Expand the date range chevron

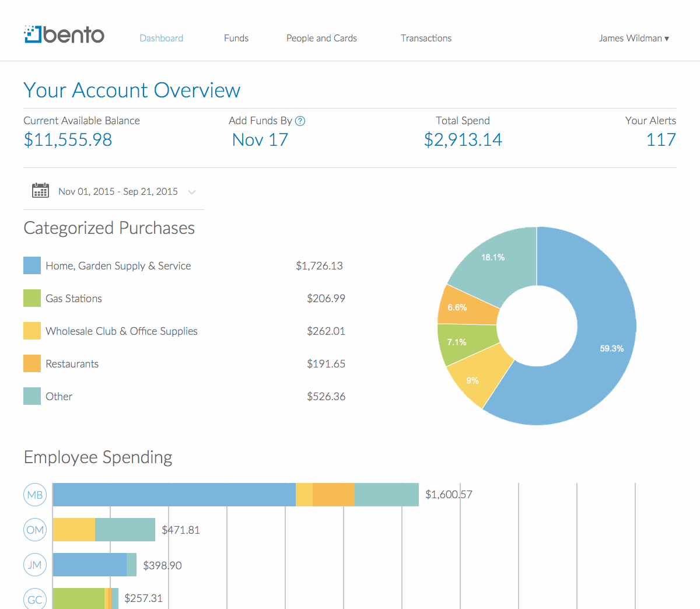(192, 192)
